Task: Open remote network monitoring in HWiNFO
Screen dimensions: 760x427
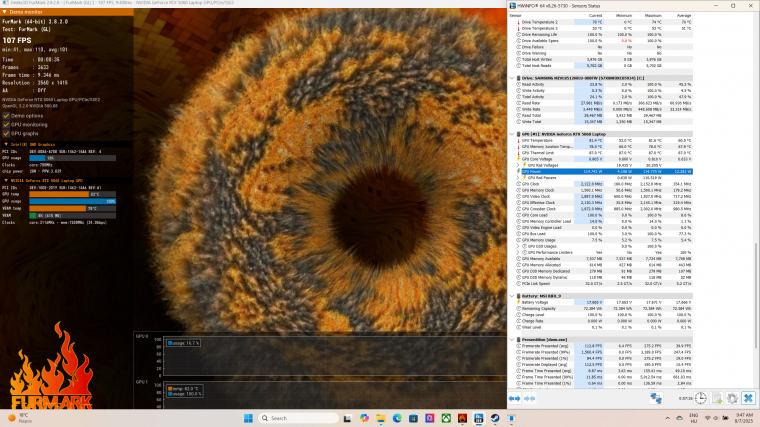Action: click(x=656, y=398)
